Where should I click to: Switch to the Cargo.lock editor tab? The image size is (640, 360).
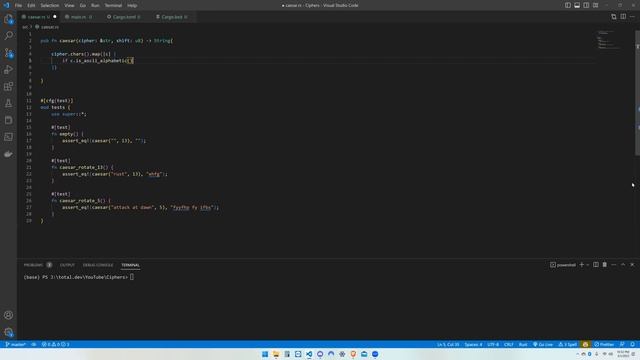172,17
